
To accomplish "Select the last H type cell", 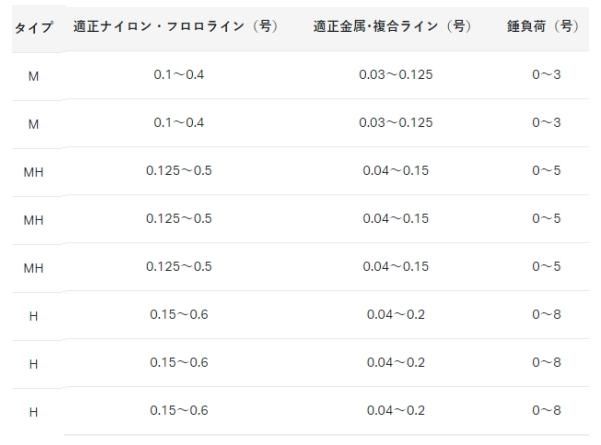I will click(x=34, y=412).
